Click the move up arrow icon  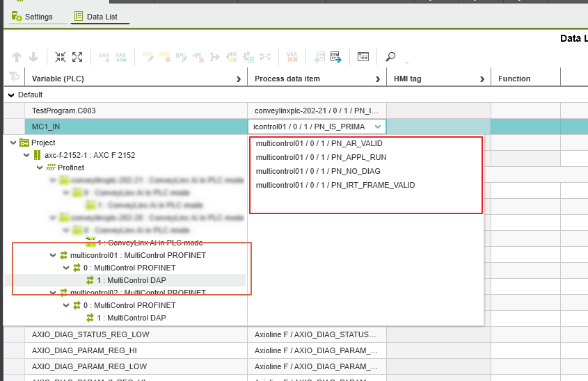[17, 58]
